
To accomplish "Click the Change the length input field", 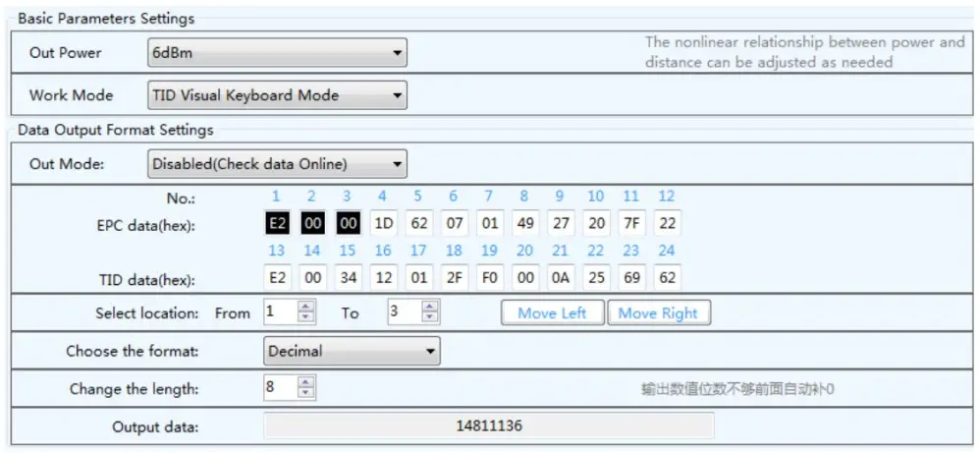I will pos(280,388).
